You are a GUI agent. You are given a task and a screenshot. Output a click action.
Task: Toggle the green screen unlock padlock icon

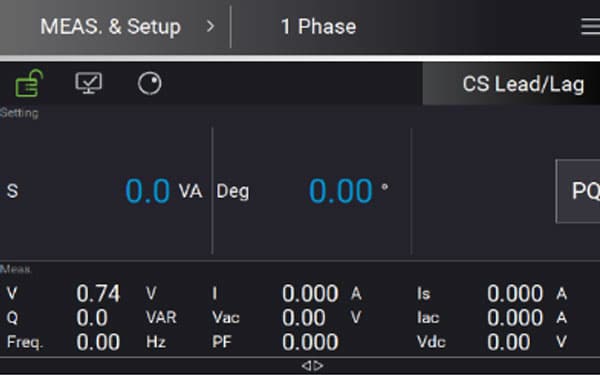point(29,83)
